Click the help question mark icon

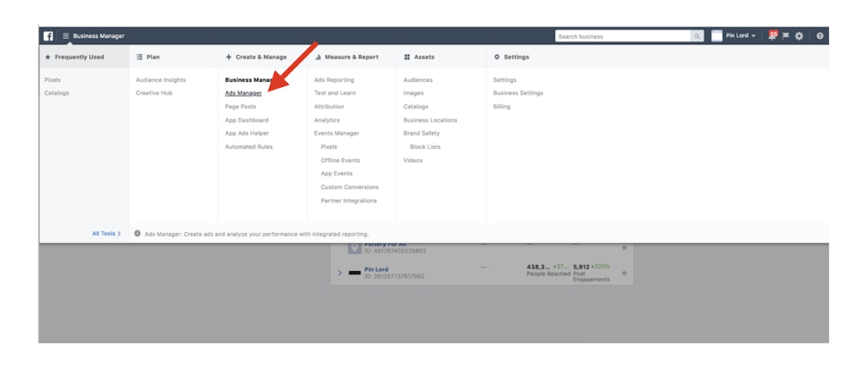[x=820, y=36]
